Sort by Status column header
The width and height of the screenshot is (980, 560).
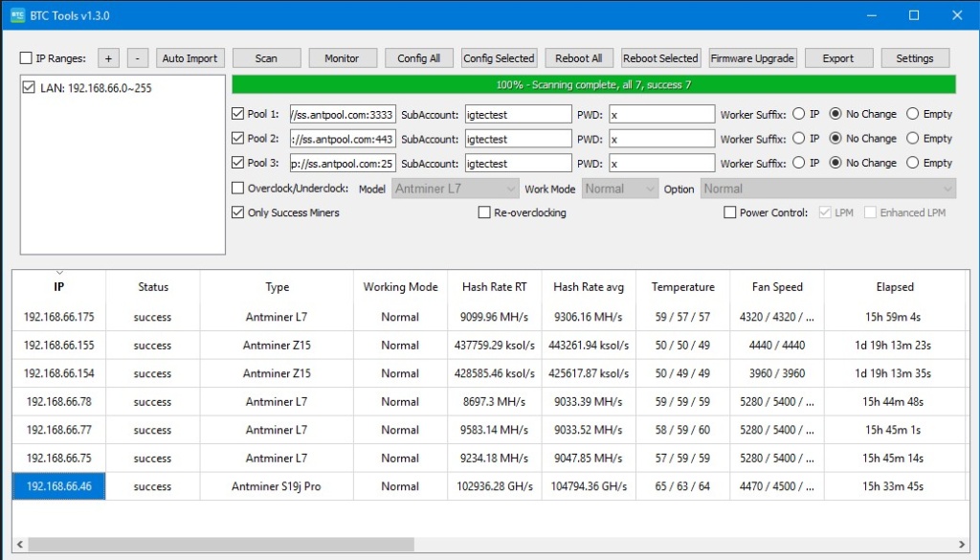click(153, 286)
